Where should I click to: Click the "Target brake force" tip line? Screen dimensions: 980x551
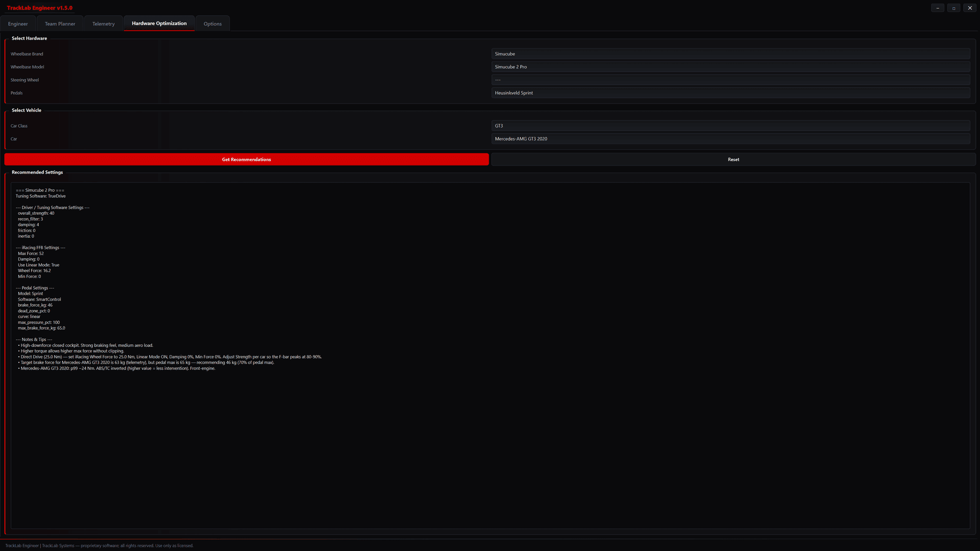coord(146,363)
